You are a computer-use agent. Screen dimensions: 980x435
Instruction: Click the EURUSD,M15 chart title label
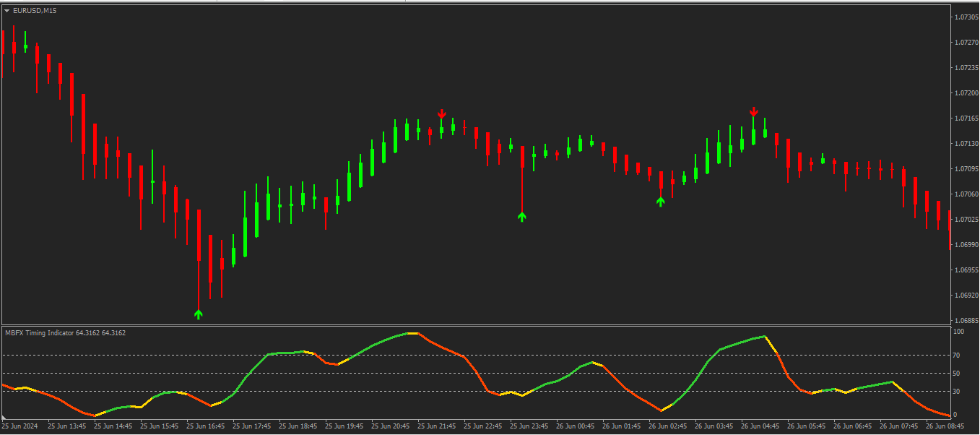[35, 10]
